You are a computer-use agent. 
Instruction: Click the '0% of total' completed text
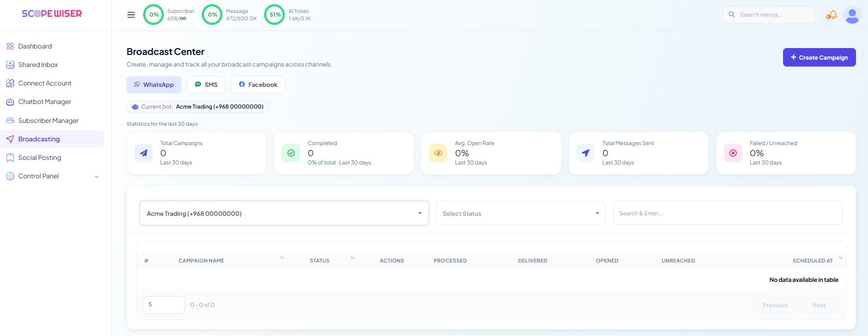[321, 163]
